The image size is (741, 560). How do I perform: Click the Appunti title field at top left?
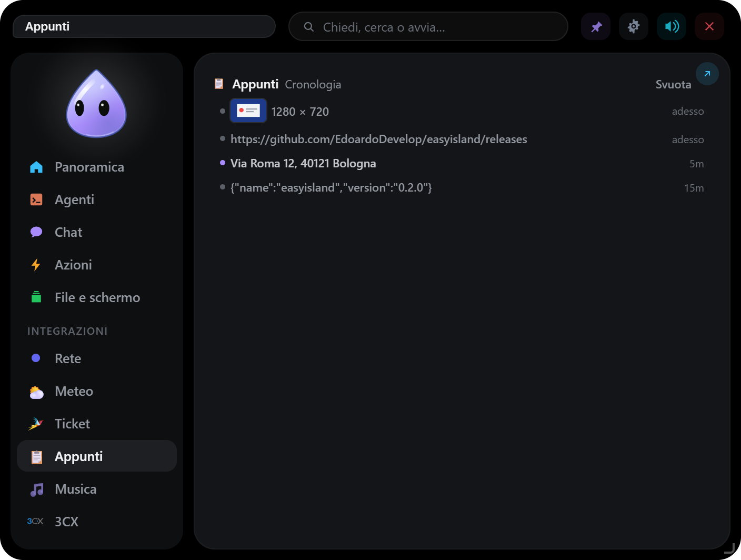[x=144, y=26]
